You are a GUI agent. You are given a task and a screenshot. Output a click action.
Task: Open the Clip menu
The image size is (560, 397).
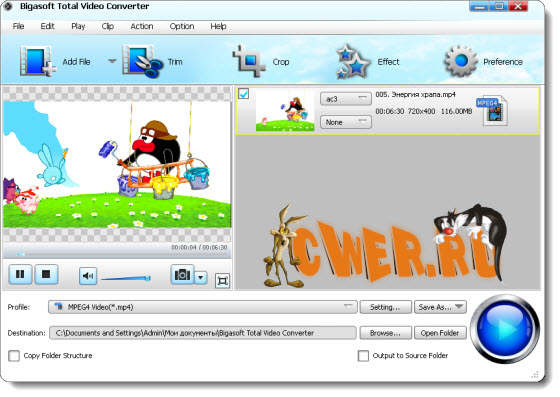(108, 26)
